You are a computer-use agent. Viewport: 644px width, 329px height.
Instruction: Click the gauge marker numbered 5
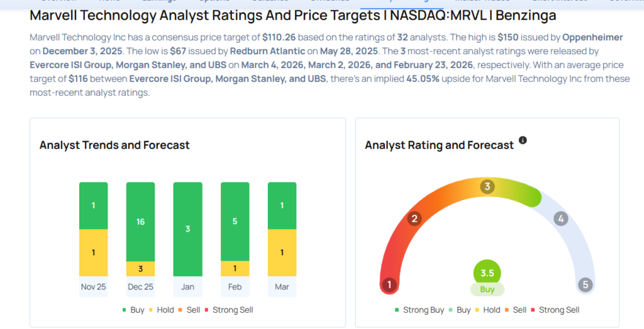click(x=586, y=285)
